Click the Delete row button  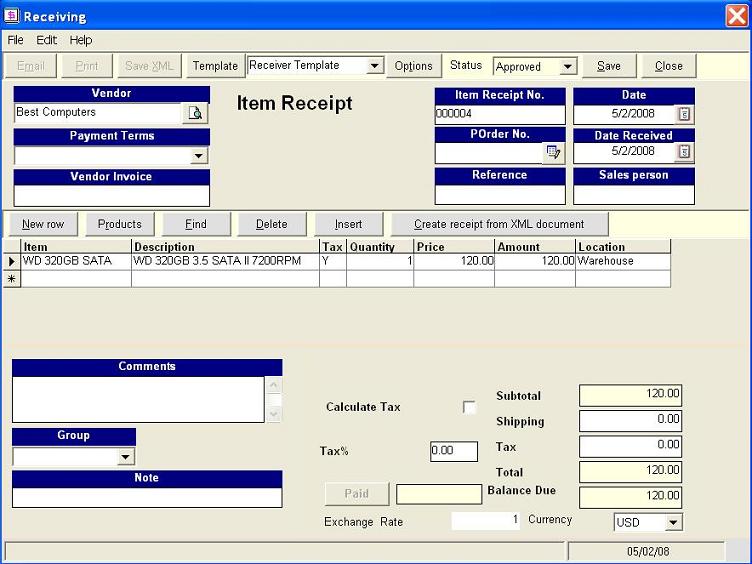coord(271,224)
